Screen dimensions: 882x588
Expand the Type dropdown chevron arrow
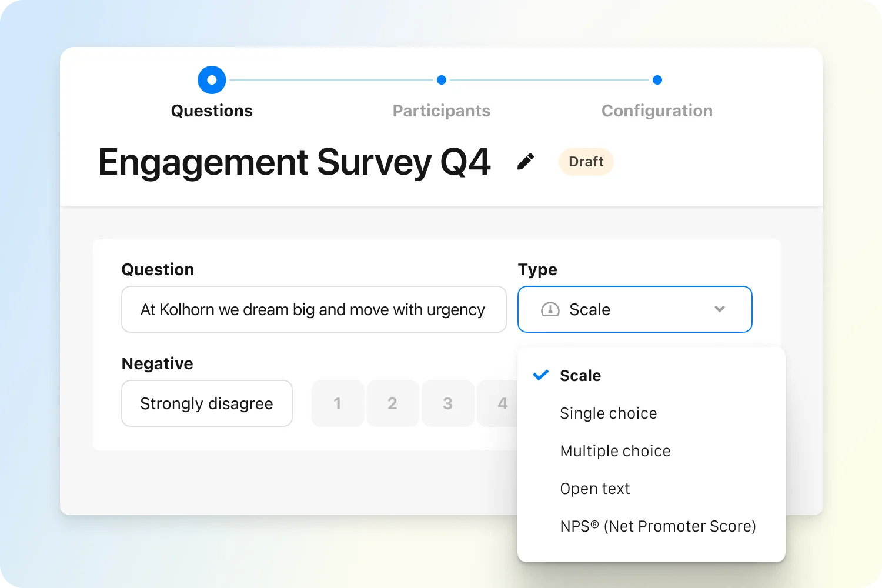(x=720, y=309)
